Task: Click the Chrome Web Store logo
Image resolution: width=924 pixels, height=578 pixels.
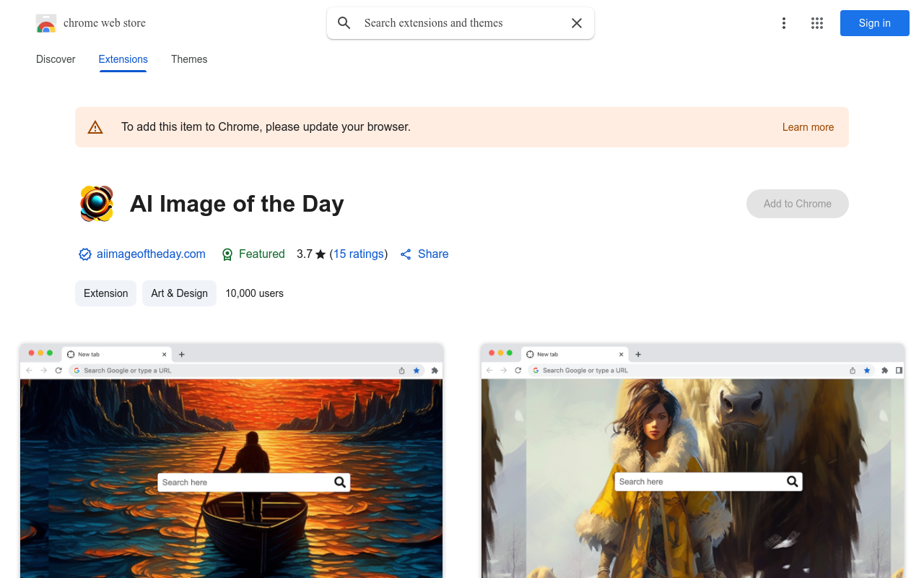Action: [46, 23]
